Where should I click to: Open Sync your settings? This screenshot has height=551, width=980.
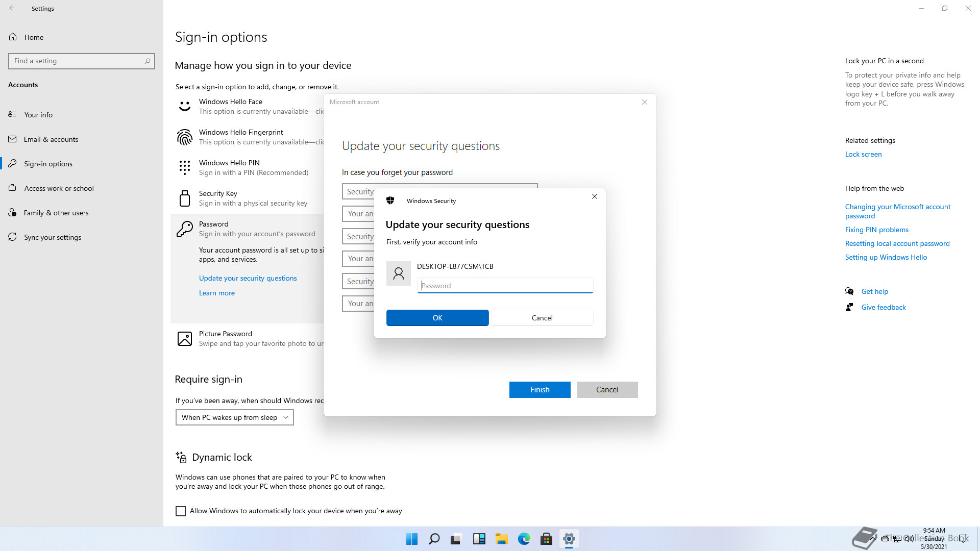[82, 237]
